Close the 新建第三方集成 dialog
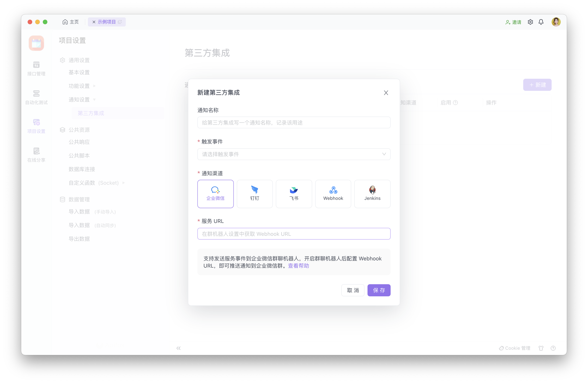588x383 pixels. tap(386, 93)
